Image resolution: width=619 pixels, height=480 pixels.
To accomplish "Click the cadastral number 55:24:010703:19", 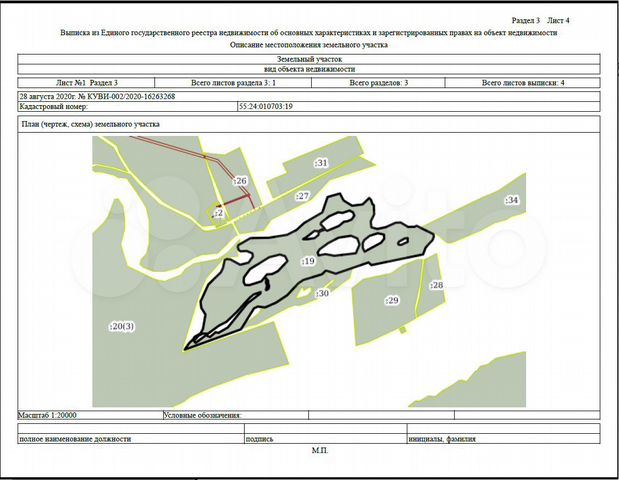I will point(265,105).
